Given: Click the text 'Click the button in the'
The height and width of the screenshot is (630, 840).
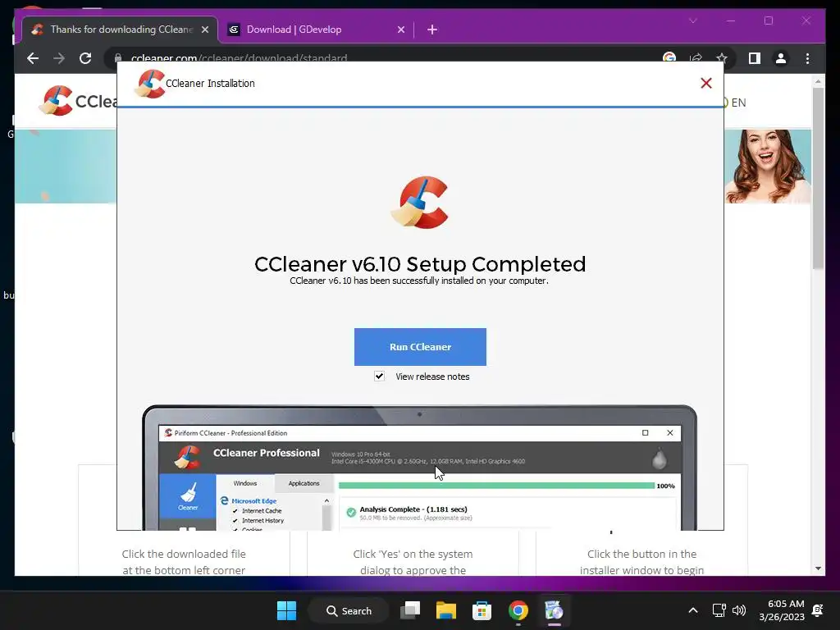Looking at the screenshot, I should coord(641,554).
